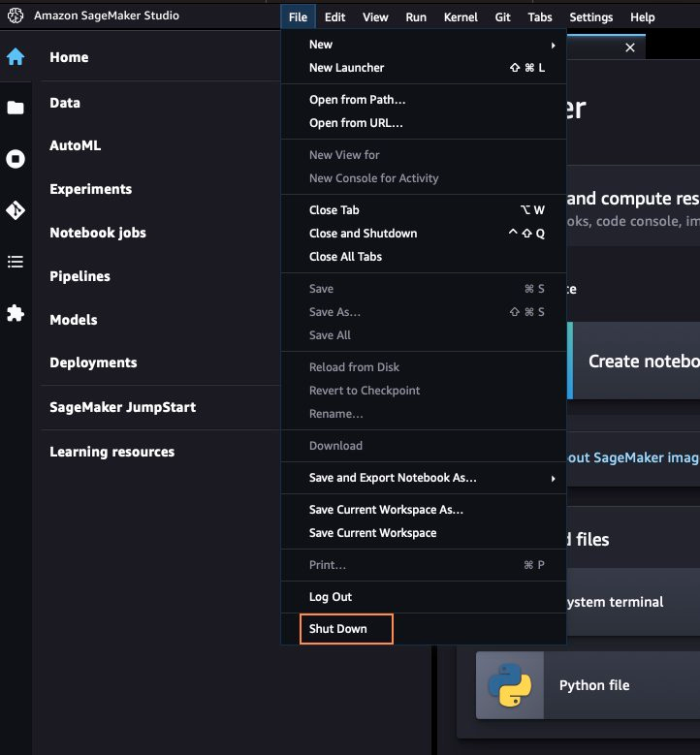
Task: Click the greyed Download entry
Action: pos(424,446)
